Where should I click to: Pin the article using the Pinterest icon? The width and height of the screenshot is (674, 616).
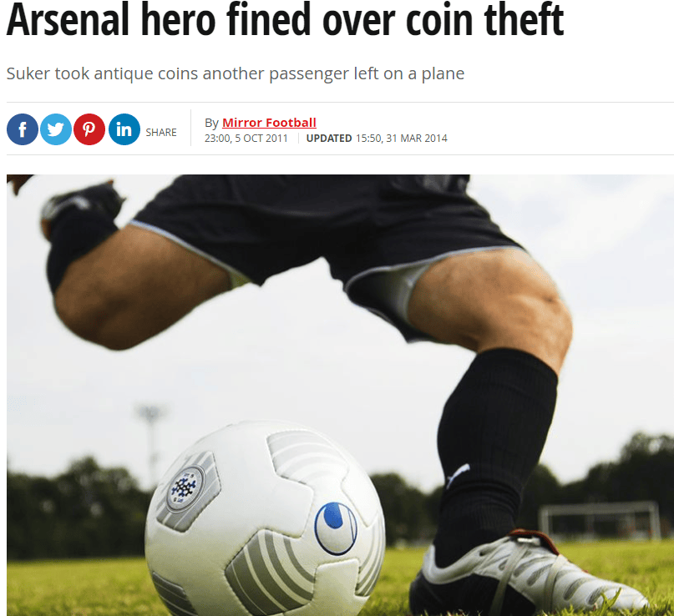click(89, 129)
